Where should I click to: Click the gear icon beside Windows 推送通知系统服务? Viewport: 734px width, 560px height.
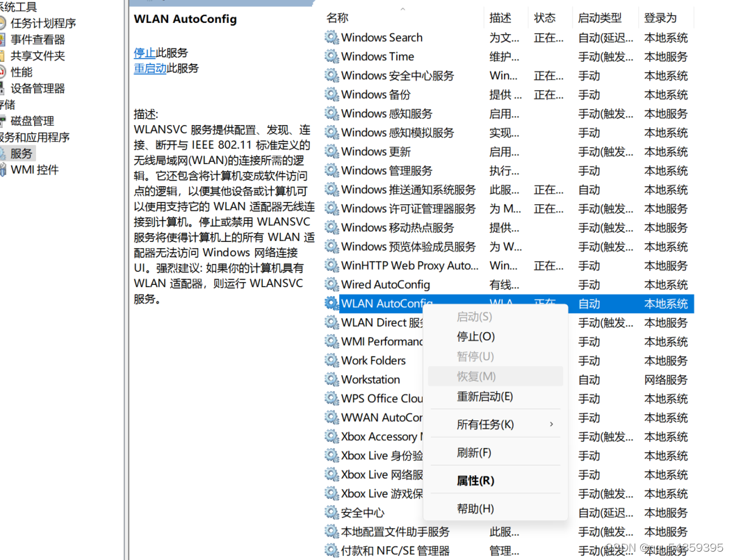point(332,190)
